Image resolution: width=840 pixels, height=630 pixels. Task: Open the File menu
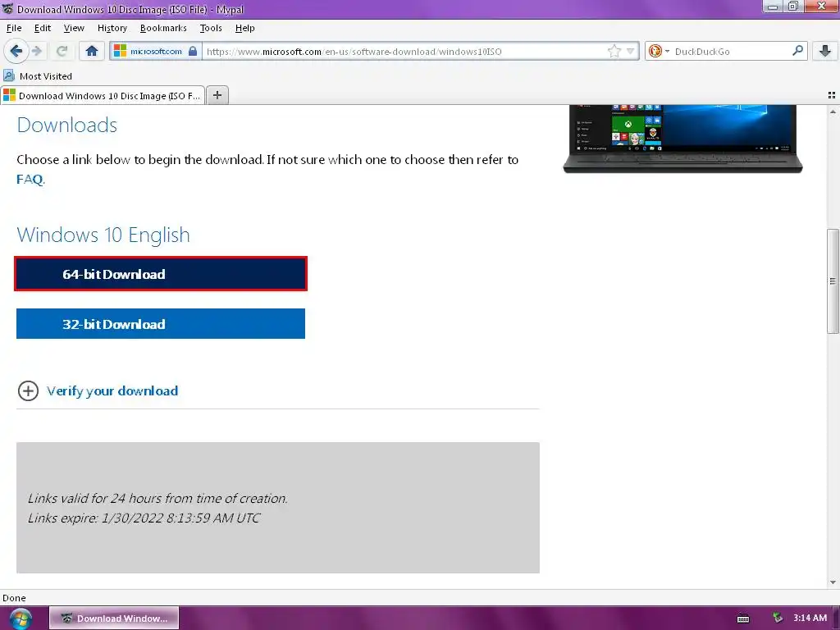coord(14,28)
